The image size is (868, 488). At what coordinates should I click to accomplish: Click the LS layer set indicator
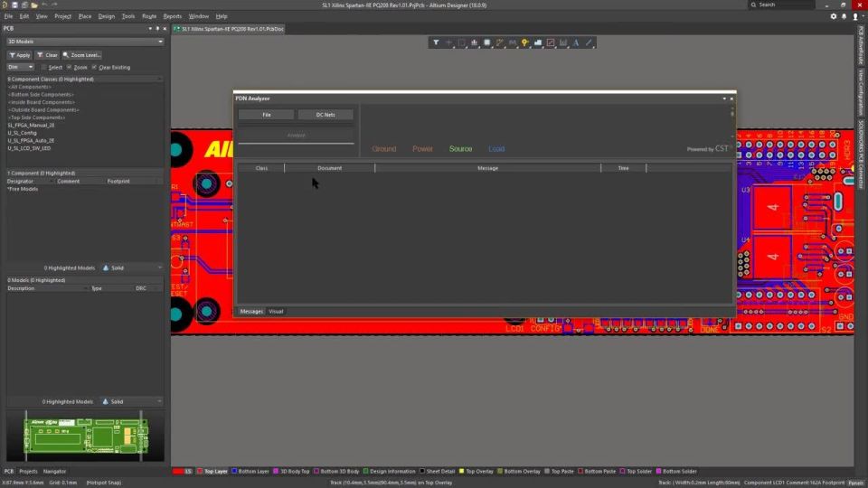point(184,472)
